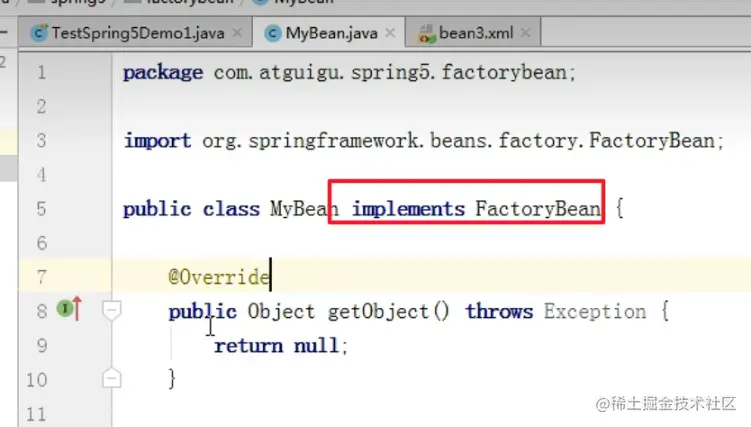Click the class icon on the MyBean.java tab
Viewport: 751px width, 427px height.
tap(273, 33)
